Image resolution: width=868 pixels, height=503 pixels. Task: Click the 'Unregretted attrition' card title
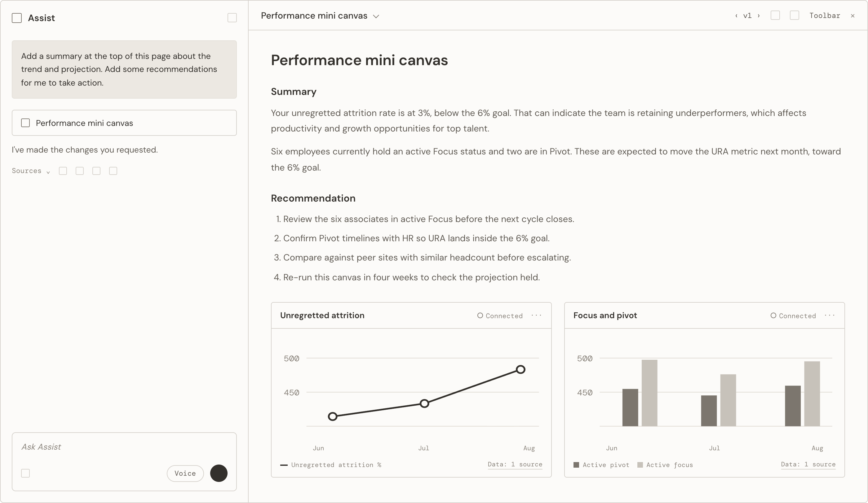(x=322, y=316)
